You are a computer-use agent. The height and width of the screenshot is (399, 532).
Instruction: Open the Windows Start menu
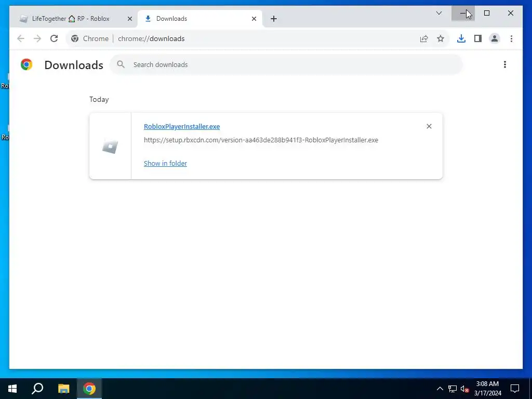(x=12, y=389)
